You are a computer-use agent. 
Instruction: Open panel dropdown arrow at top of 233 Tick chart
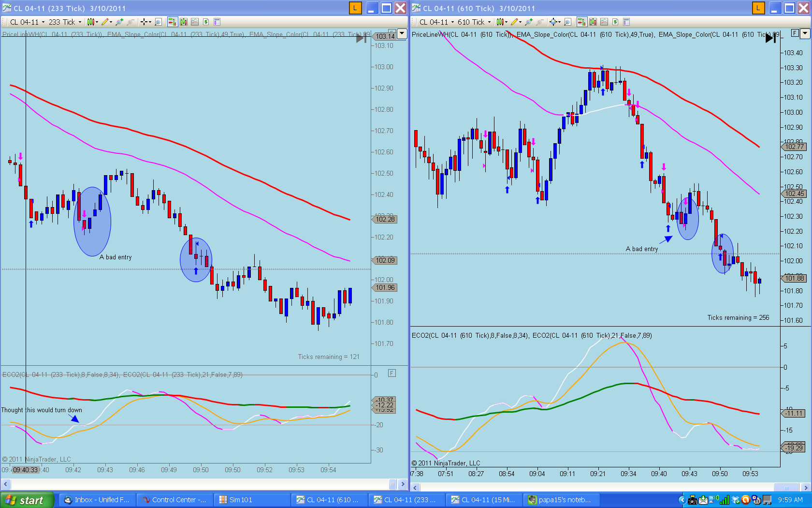pos(402,34)
